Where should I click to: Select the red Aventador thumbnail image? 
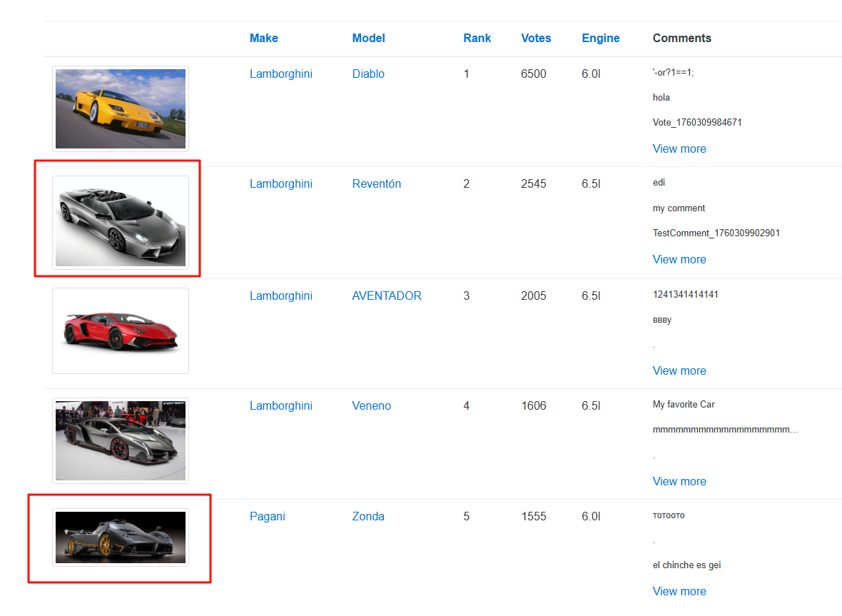(x=120, y=330)
